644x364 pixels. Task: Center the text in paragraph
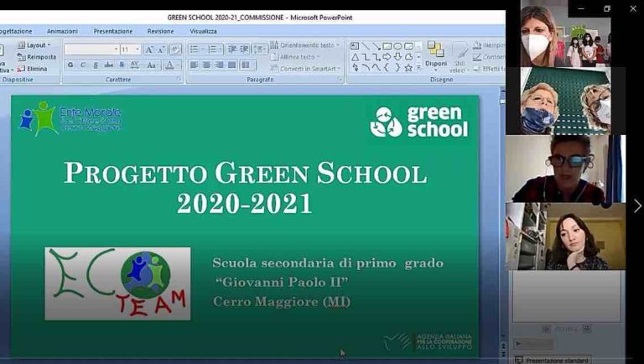[x=206, y=65]
